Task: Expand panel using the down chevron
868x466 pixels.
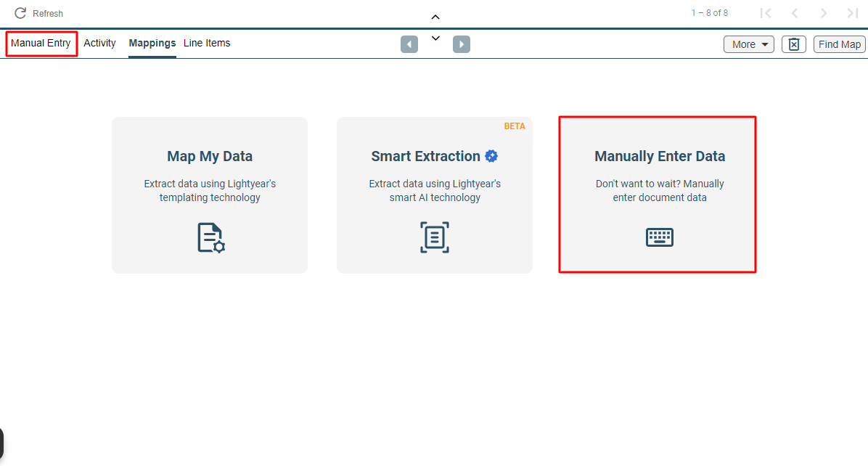Action: click(x=435, y=38)
